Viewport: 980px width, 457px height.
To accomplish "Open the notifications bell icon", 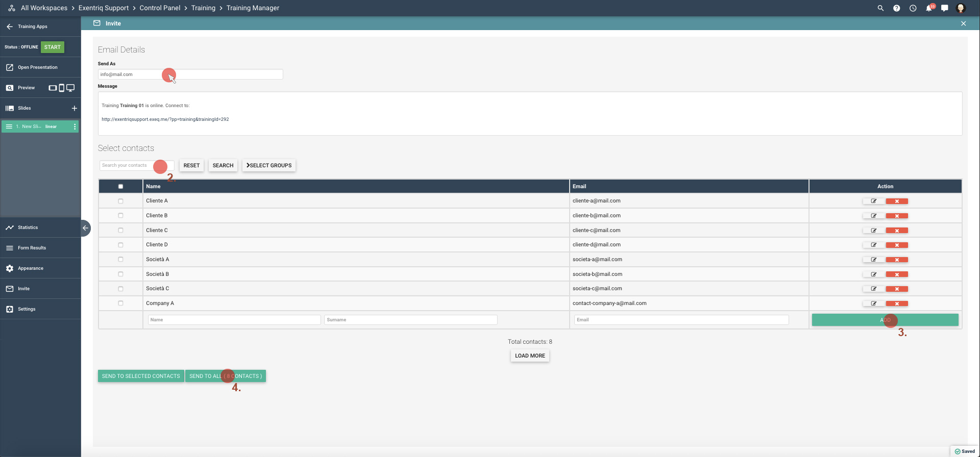I will (928, 8).
